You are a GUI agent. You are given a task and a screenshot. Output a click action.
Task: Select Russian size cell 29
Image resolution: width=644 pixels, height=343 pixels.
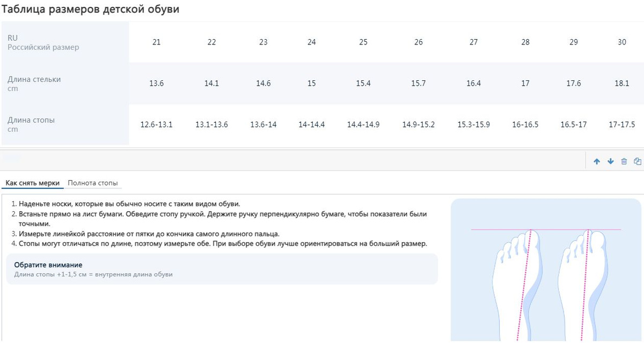click(574, 42)
